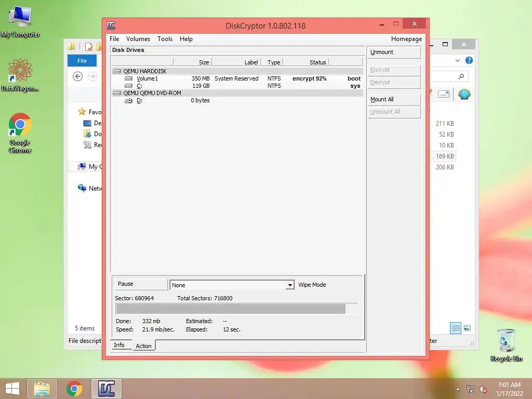
Task: Click the Encrypt button
Action: click(394, 70)
